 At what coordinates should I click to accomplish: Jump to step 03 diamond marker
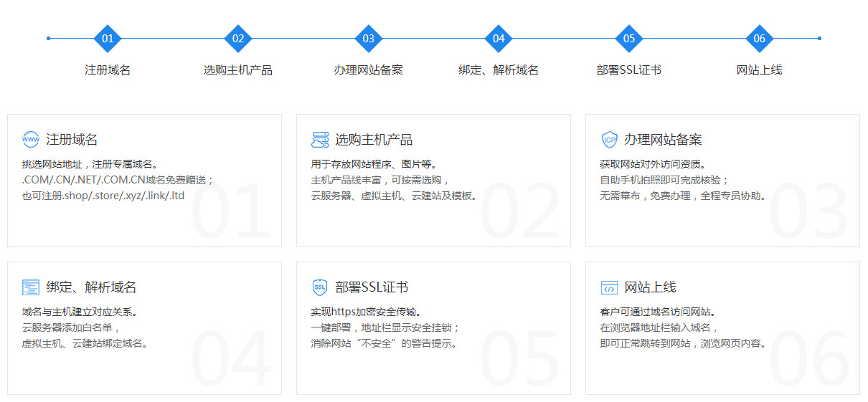coord(369,39)
